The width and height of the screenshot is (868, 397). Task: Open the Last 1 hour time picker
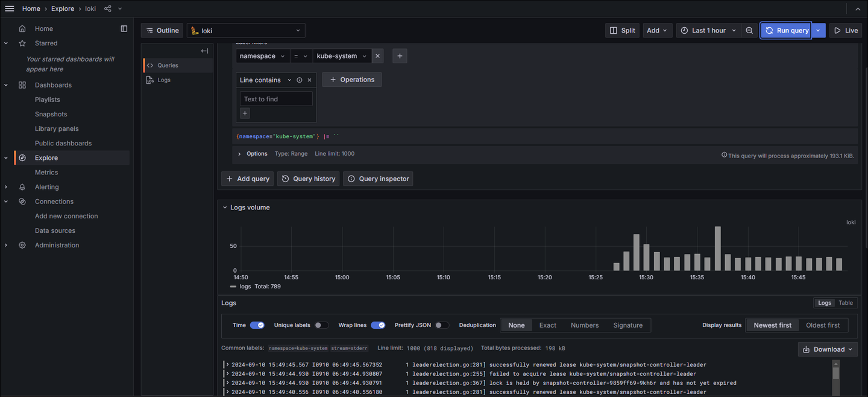[x=708, y=30]
